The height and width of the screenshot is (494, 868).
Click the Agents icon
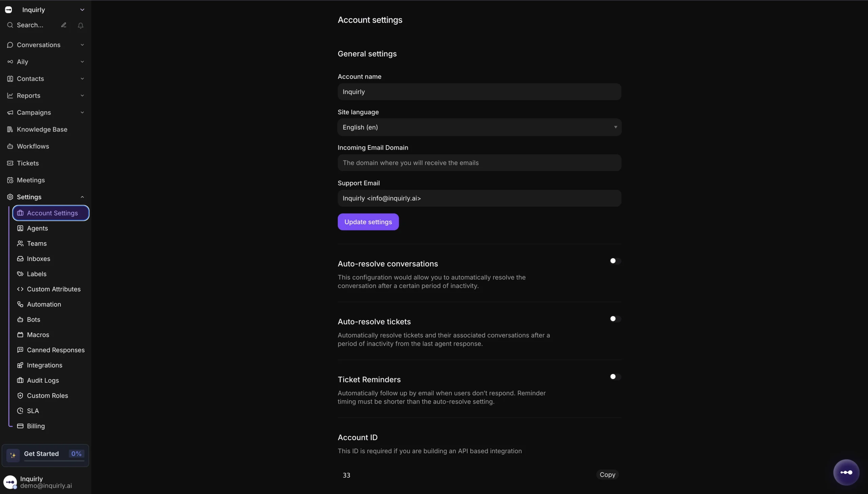20,228
